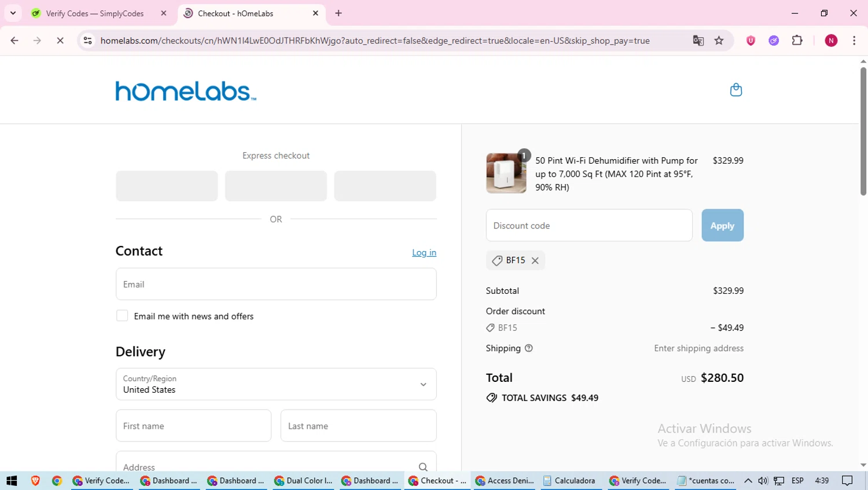Focus the Discount code field
868x490 pixels.
(x=589, y=226)
